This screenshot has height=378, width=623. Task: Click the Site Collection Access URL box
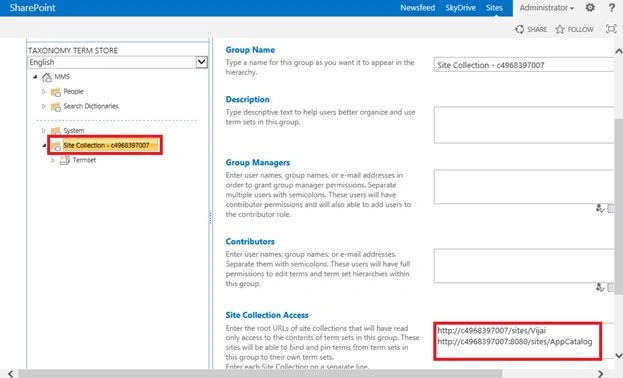coord(517,341)
